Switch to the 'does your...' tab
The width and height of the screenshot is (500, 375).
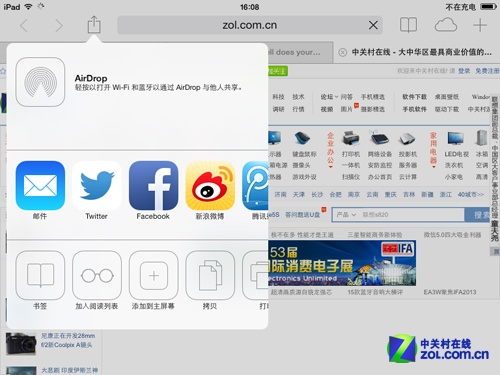(x=300, y=52)
